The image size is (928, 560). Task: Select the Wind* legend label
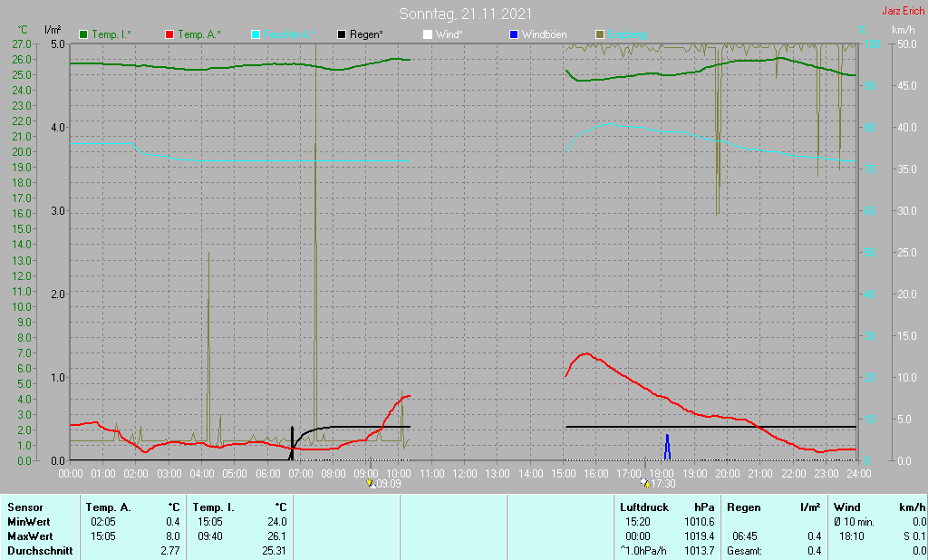click(x=449, y=34)
